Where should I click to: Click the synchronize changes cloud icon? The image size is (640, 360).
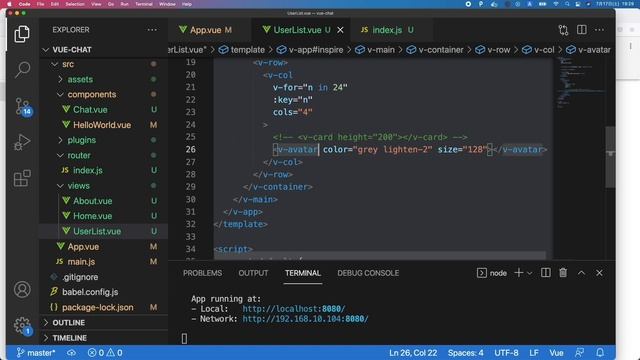71,353
